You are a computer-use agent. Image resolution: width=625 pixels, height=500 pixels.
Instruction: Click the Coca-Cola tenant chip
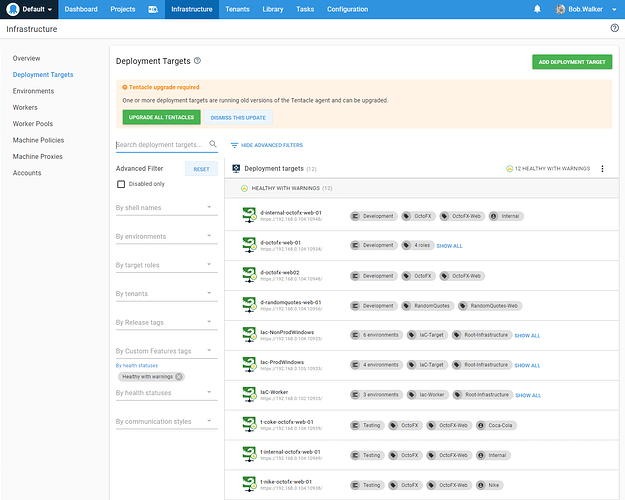pos(496,425)
